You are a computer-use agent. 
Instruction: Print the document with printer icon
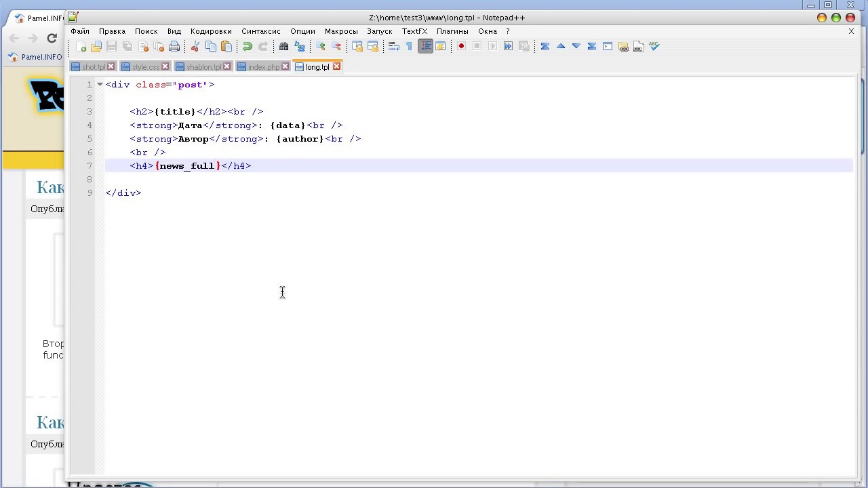(174, 46)
